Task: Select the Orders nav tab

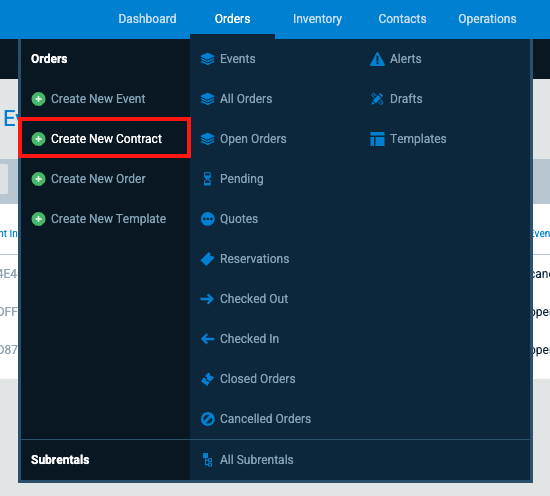Action: (232, 19)
